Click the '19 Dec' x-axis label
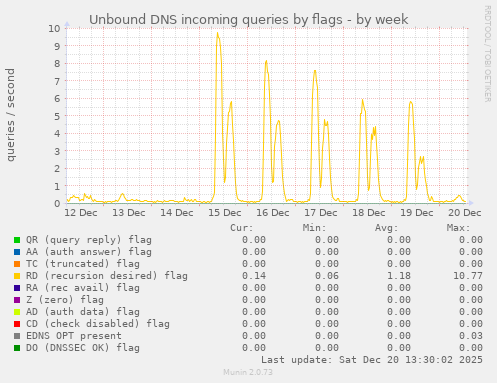Image resolution: width=497 pixels, height=383 pixels. (417, 213)
